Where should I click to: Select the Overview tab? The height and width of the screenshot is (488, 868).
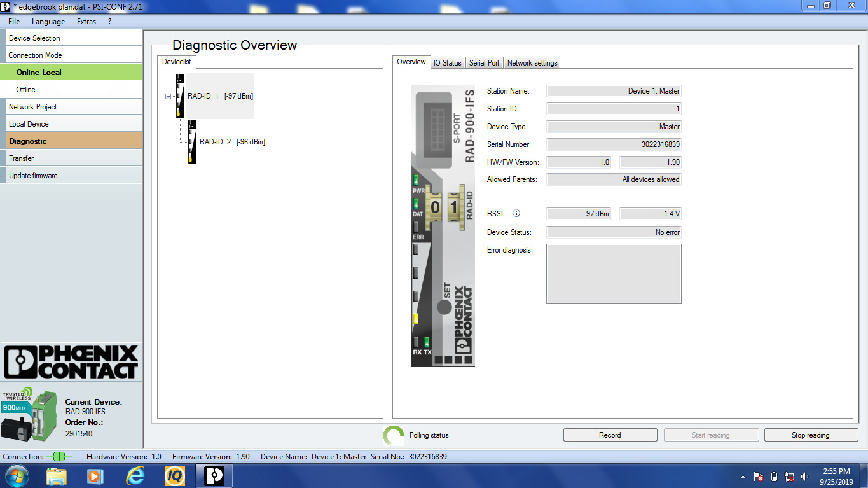411,62
